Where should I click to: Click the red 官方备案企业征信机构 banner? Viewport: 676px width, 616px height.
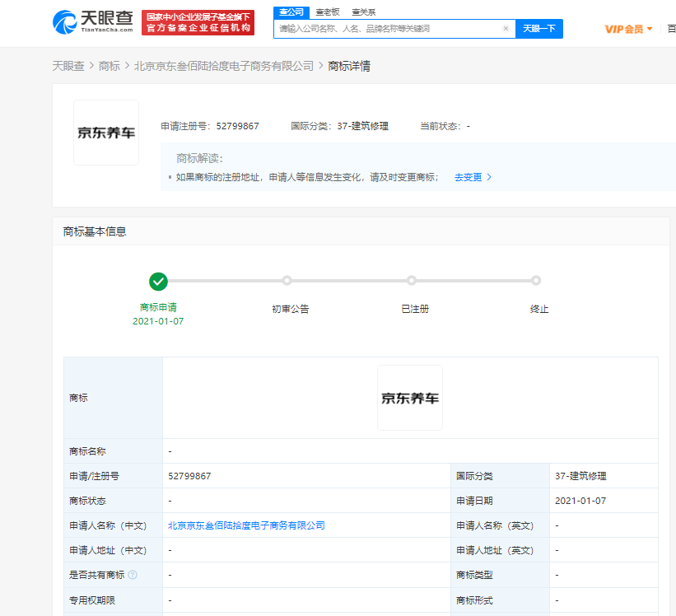point(198,22)
